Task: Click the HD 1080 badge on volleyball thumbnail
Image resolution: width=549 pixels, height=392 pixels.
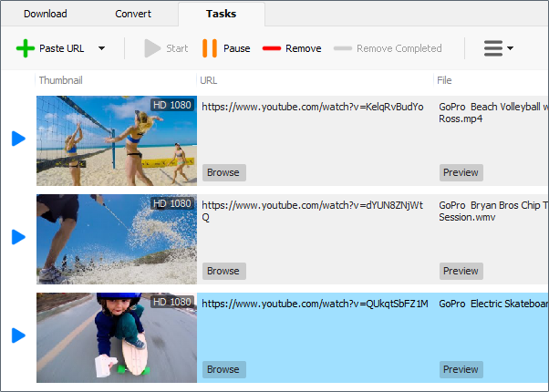Action: 172,105
